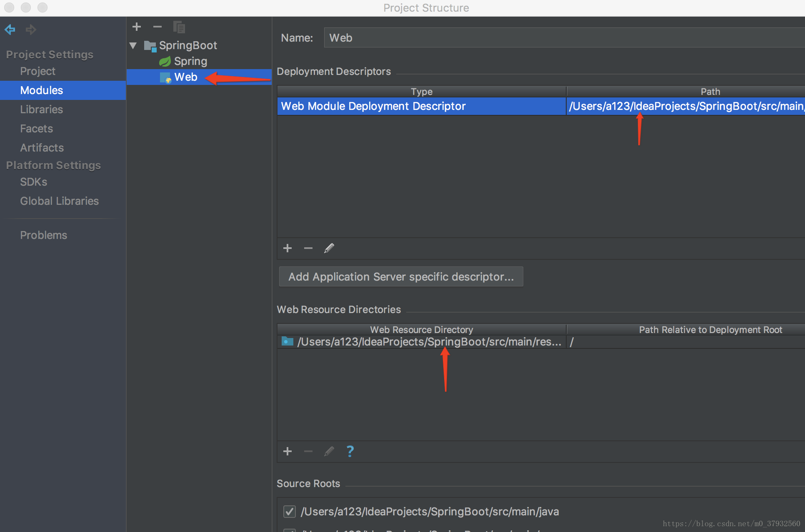Open Global Libraries settings
Image resolution: width=805 pixels, height=532 pixels.
[x=59, y=201]
